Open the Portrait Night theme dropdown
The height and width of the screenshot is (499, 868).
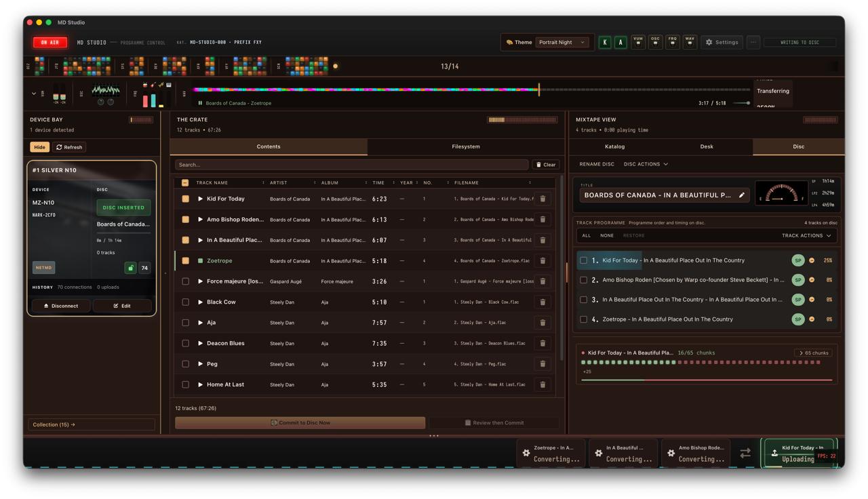(x=563, y=42)
